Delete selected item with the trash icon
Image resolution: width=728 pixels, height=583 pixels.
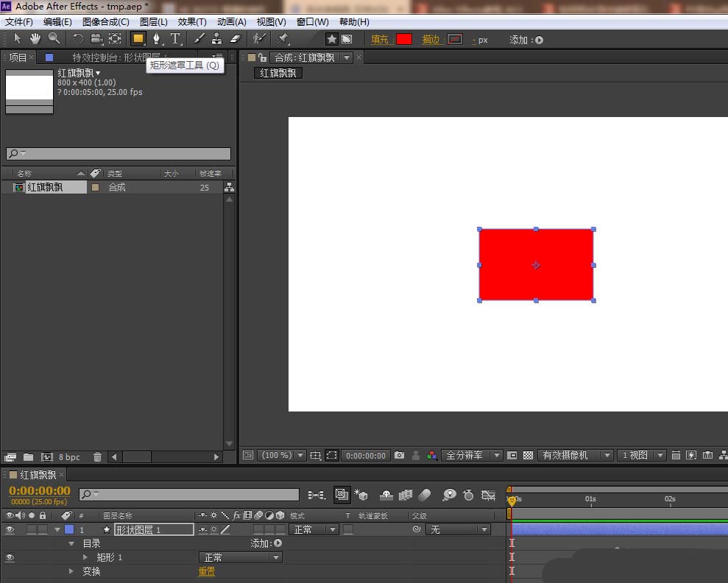tap(97, 457)
